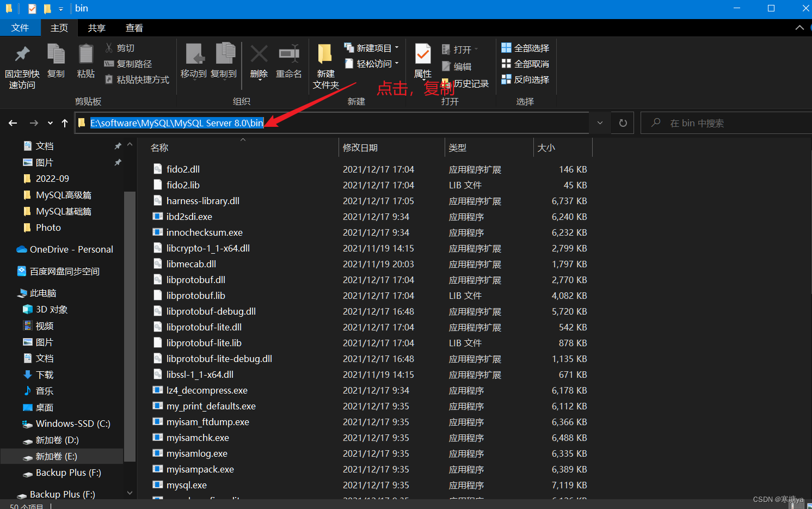Click the Delete (删除) X icon
Viewport: 812px width, 509px height.
click(x=259, y=54)
